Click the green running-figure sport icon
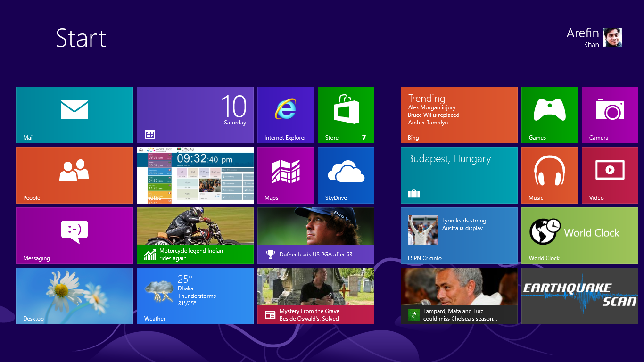This screenshot has width=644, height=362. [413, 315]
